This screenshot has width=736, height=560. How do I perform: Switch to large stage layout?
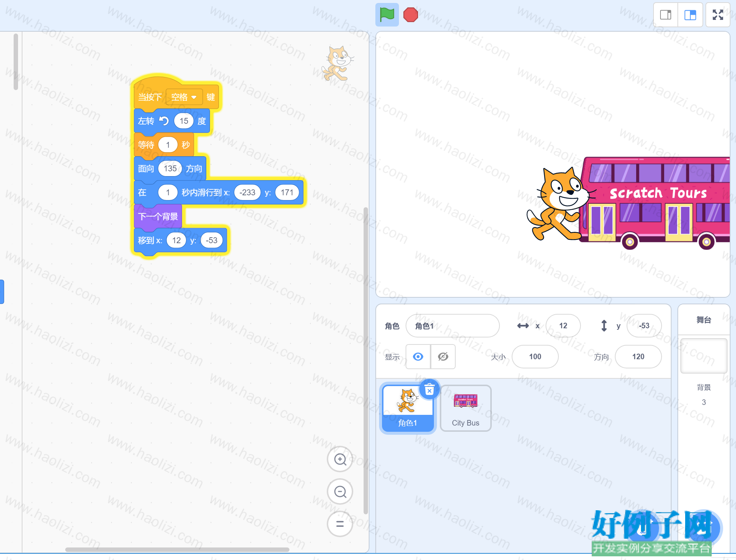tap(690, 15)
